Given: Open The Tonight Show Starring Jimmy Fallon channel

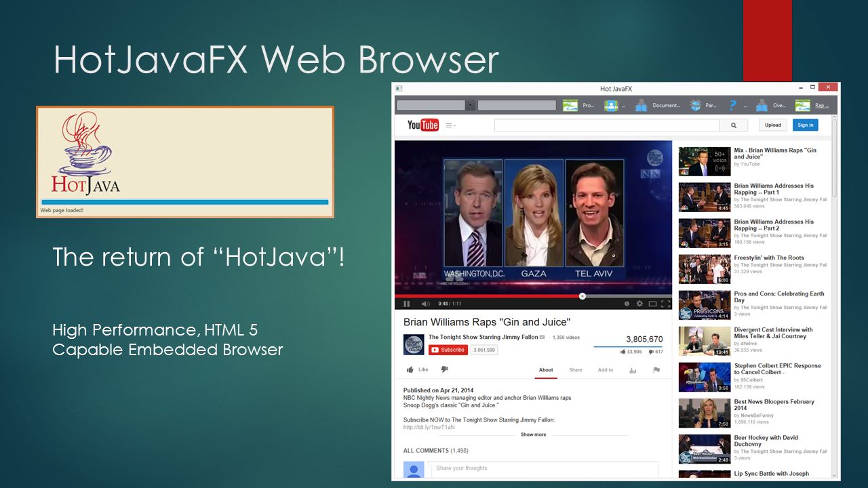Looking at the screenshot, I should [484, 337].
